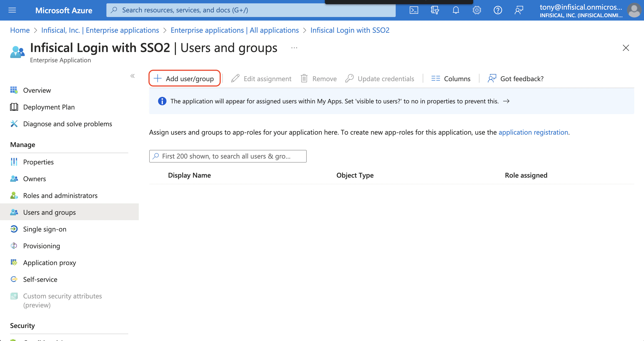Click the Infisical Login enterprise app icon
This screenshot has height=341, width=644.
point(17,52)
